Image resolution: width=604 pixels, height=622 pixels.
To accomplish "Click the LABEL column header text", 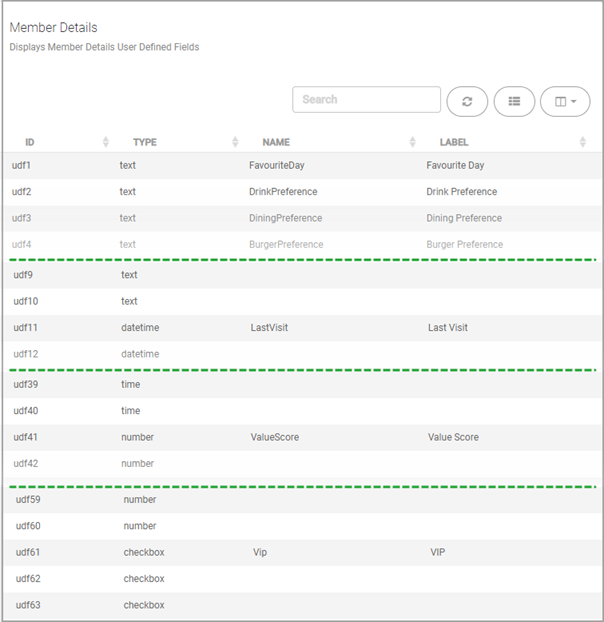I will (x=454, y=142).
